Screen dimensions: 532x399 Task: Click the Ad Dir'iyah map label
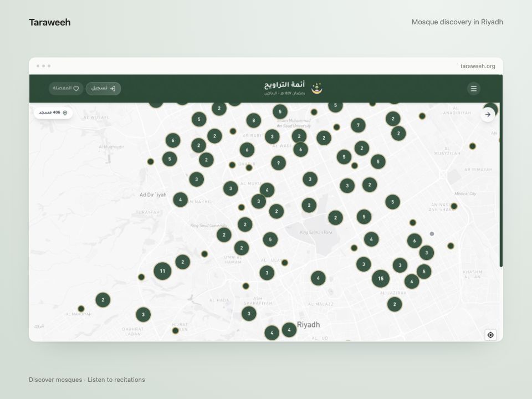tap(153, 195)
